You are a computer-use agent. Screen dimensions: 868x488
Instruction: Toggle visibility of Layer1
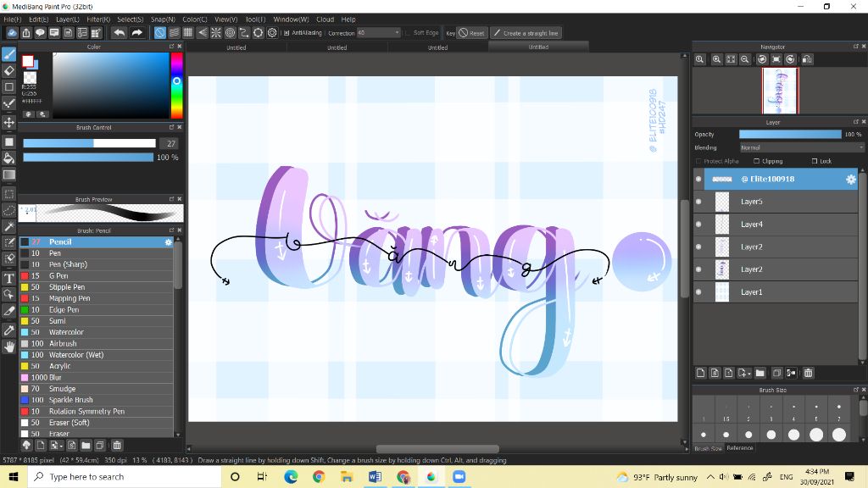point(698,292)
